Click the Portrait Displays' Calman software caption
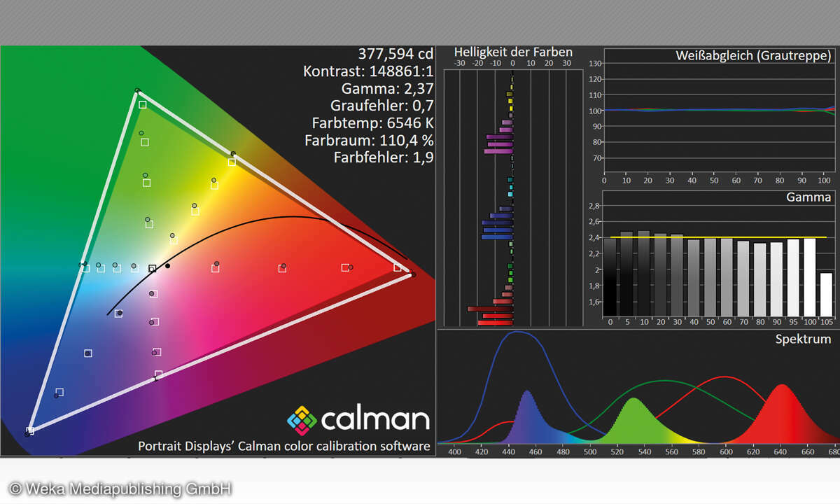This screenshot has width=840, height=504. (284, 446)
